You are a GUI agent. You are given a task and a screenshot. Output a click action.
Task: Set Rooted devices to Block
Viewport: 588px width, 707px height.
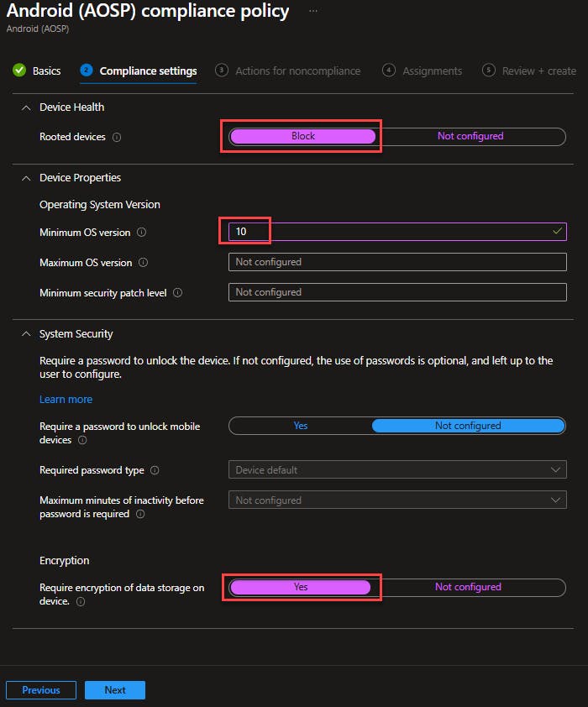coord(302,136)
